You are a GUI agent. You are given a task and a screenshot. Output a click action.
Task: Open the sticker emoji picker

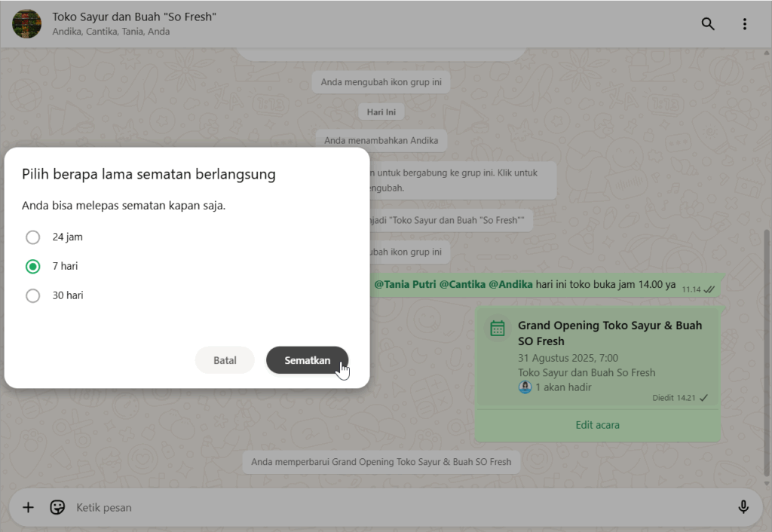pyautogui.click(x=57, y=507)
